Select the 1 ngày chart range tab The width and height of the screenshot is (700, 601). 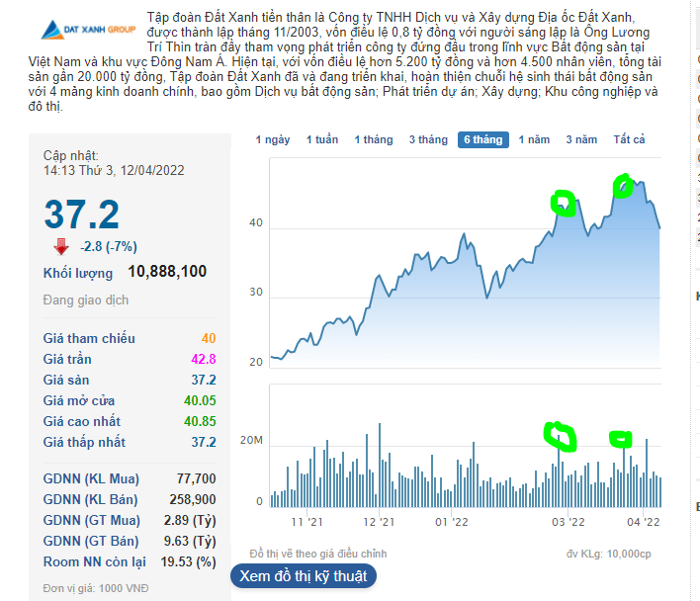pos(272,139)
